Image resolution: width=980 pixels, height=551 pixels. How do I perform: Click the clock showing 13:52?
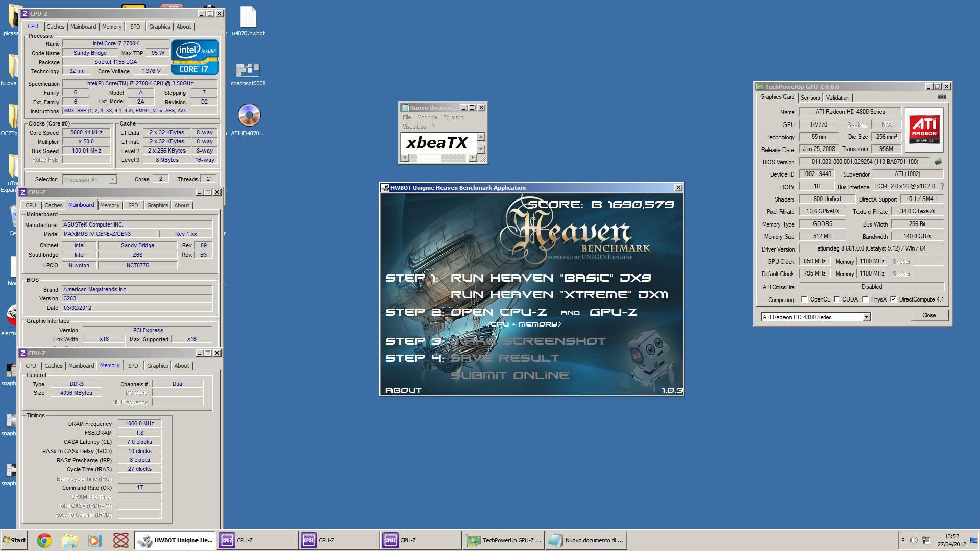[x=951, y=536]
